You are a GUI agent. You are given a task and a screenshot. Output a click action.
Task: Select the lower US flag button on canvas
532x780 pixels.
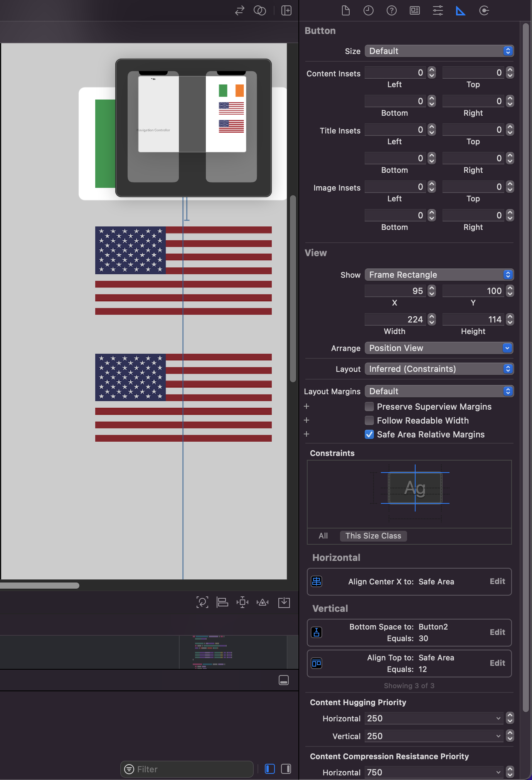pos(184,398)
